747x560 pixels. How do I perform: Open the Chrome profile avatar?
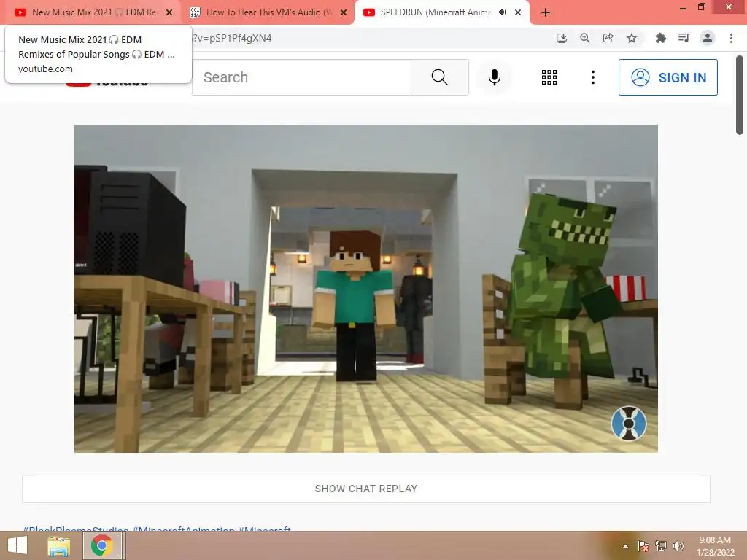coord(708,38)
